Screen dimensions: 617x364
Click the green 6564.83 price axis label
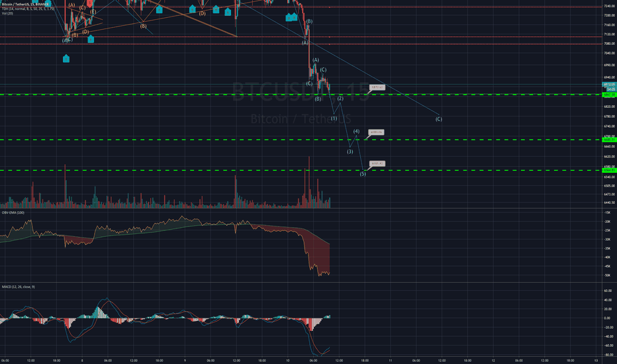tap(609, 170)
